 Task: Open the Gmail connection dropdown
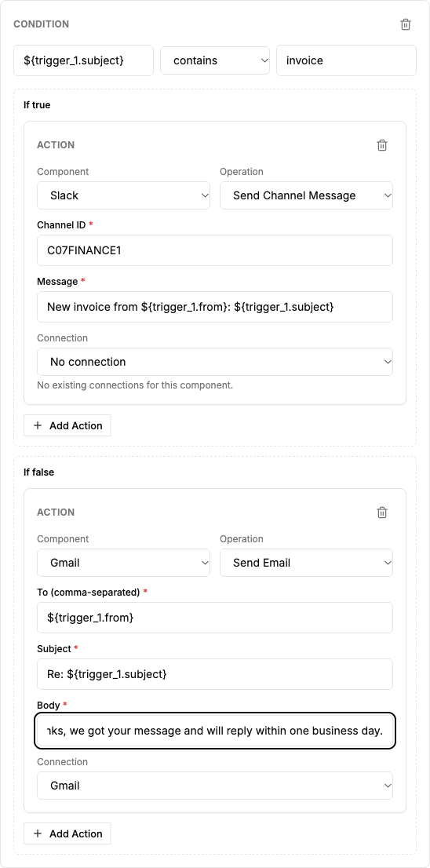215,786
